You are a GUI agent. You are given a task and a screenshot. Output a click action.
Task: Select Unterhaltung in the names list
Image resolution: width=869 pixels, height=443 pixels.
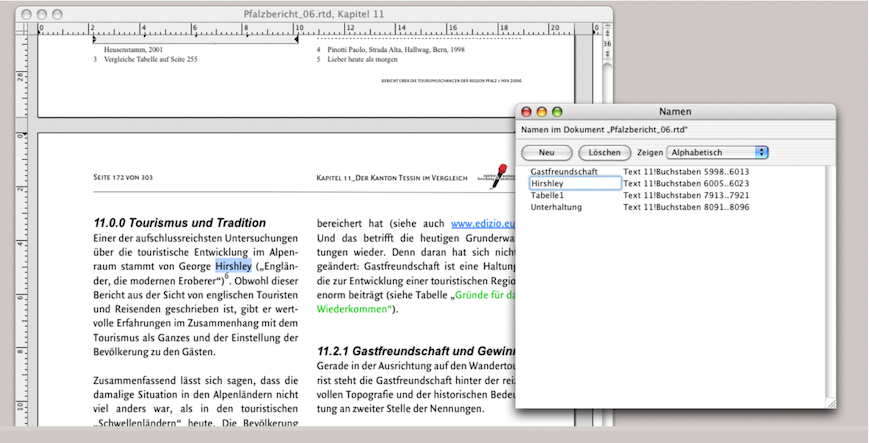pyautogui.click(x=562, y=207)
